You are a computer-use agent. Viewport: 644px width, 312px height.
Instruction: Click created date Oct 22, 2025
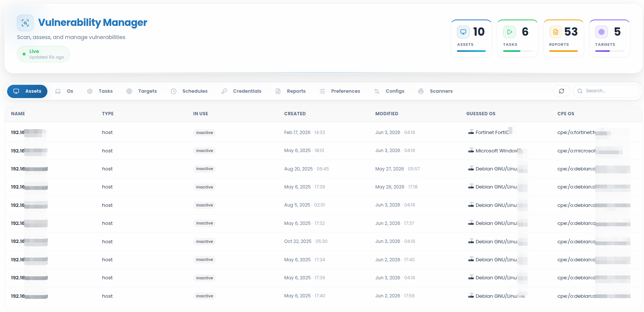(x=298, y=241)
